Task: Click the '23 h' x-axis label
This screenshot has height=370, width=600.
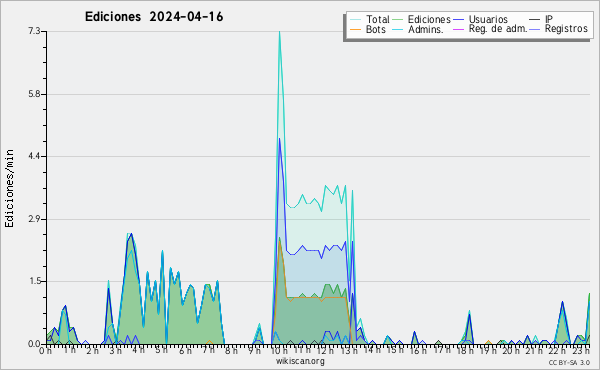Action: [x=581, y=351]
